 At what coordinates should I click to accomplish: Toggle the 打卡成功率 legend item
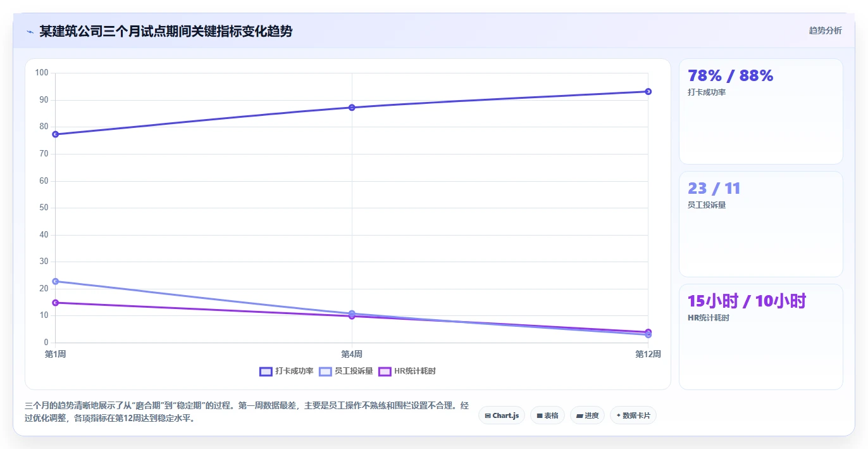point(286,371)
